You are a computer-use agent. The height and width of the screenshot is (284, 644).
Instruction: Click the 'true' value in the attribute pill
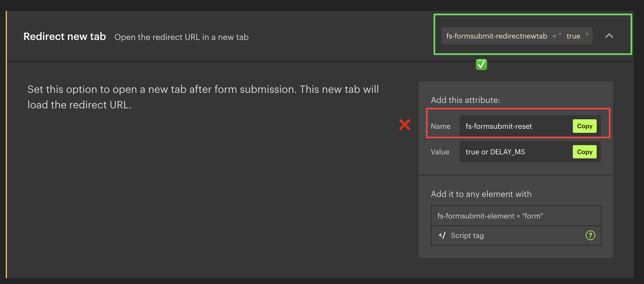tap(573, 36)
